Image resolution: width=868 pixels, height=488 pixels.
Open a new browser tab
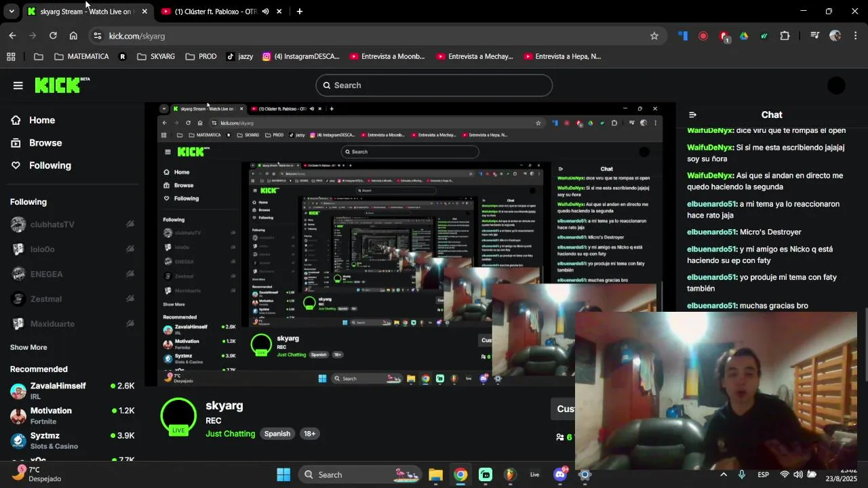[299, 12]
